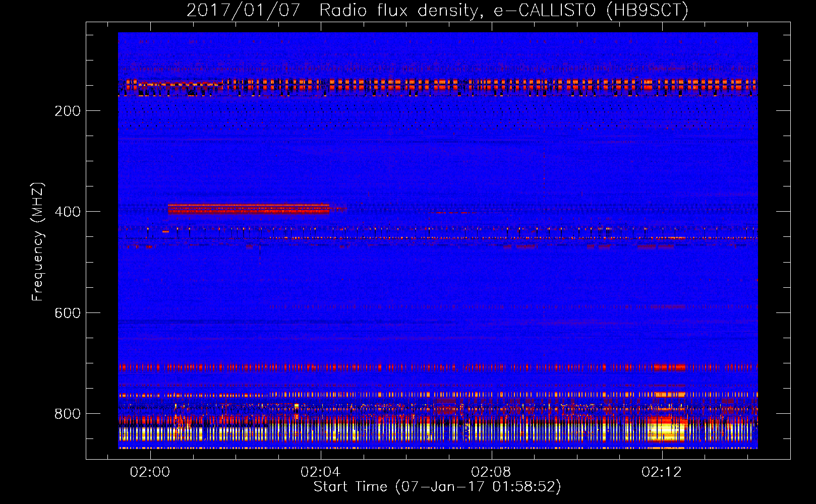Click the 400 frequency axis label
This screenshot has height=504, width=816.
point(68,212)
